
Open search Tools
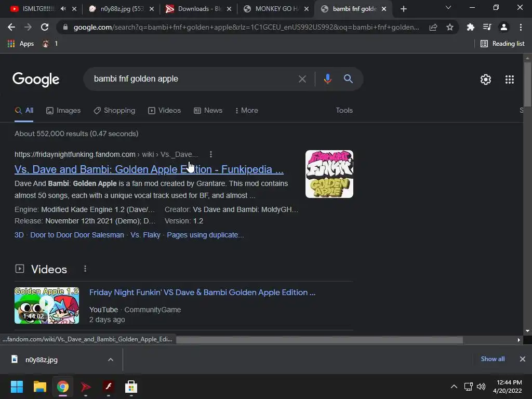[344, 110]
